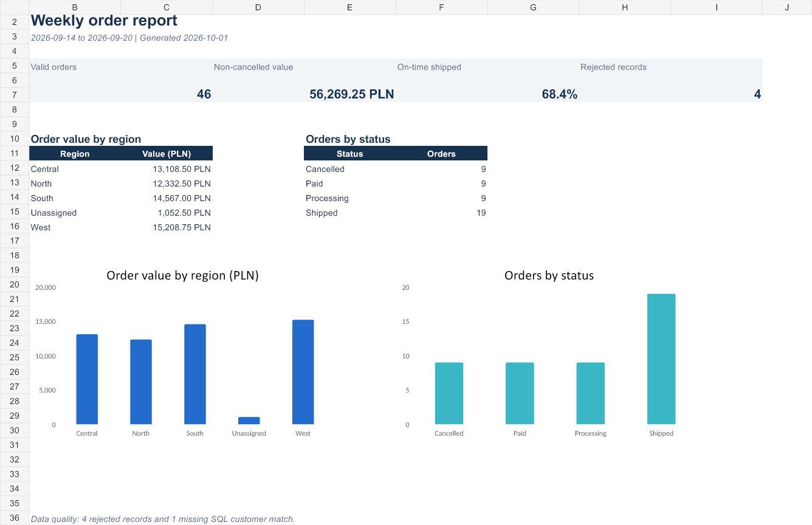The width and height of the screenshot is (812, 525).
Task: Click the Central bar in the region chart
Action: (87, 379)
